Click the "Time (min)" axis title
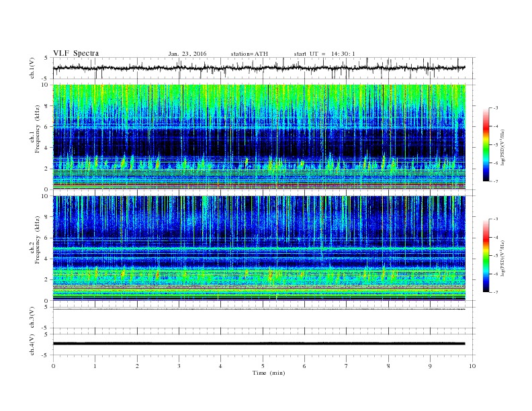The image size is (532, 411). pyautogui.click(x=269, y=373)
